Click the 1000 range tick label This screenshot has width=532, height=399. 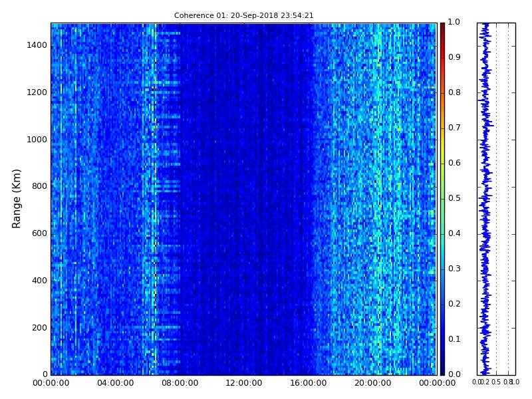(37, 140)
